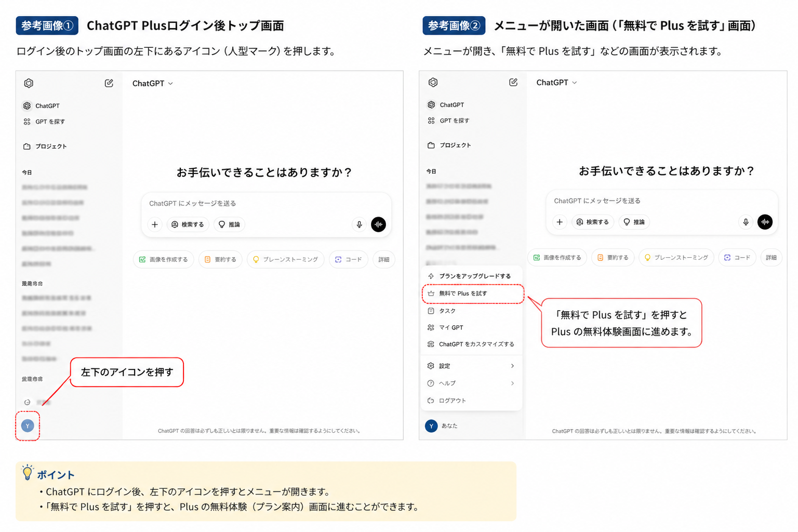Open プロジェクト in reference image ① sidebar
The width and height of the screenshot is (798, 532).
pyautogui.click(x=45, y=147)
